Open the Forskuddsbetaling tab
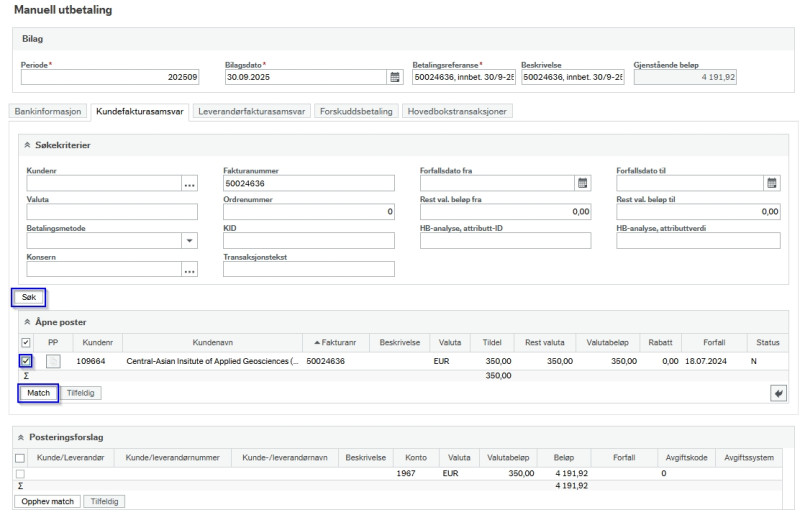The width and height of the screenshot is (800, 515). 356,111
